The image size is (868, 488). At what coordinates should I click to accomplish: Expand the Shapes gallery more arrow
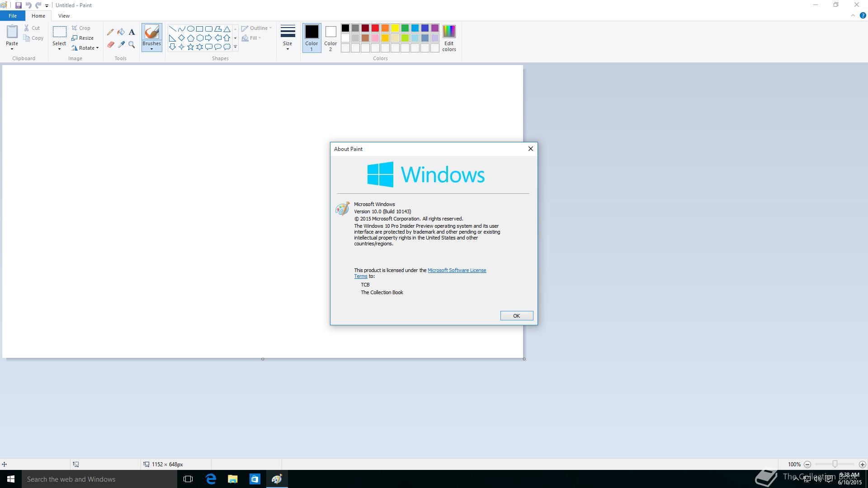coord(235,47)
